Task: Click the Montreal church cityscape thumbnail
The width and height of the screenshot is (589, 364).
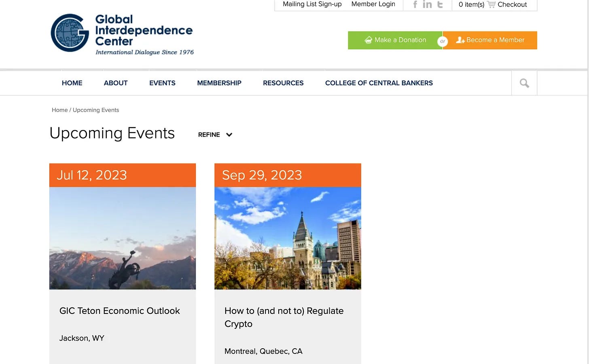Action: [288, 238]
